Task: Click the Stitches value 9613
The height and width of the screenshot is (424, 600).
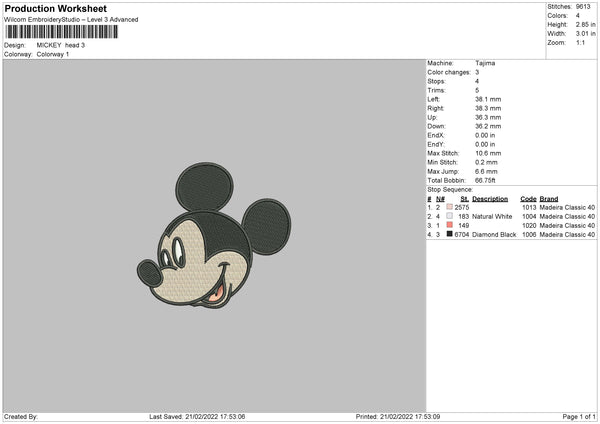Action: pyautogui.click(x=583, y=7)
